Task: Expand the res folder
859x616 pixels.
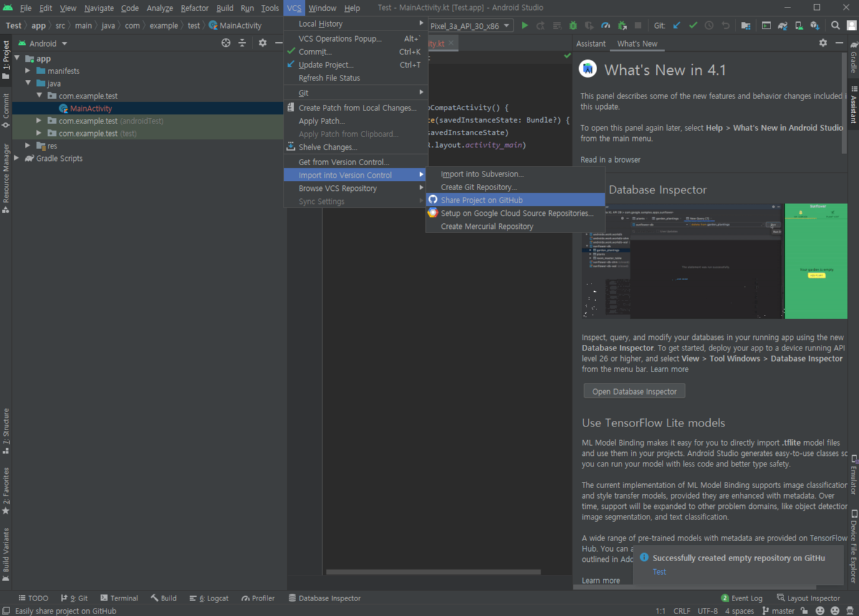Action: [28, 145]
